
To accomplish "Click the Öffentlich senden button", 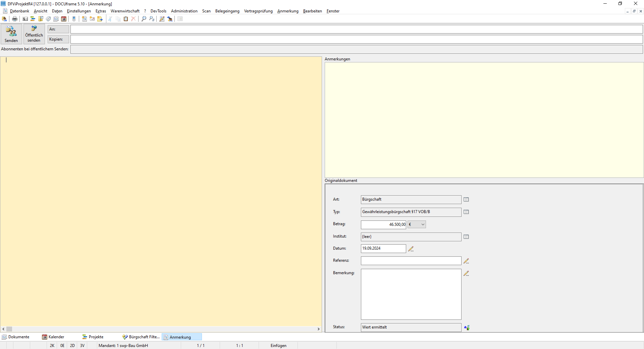I will (x=34, y=34).
